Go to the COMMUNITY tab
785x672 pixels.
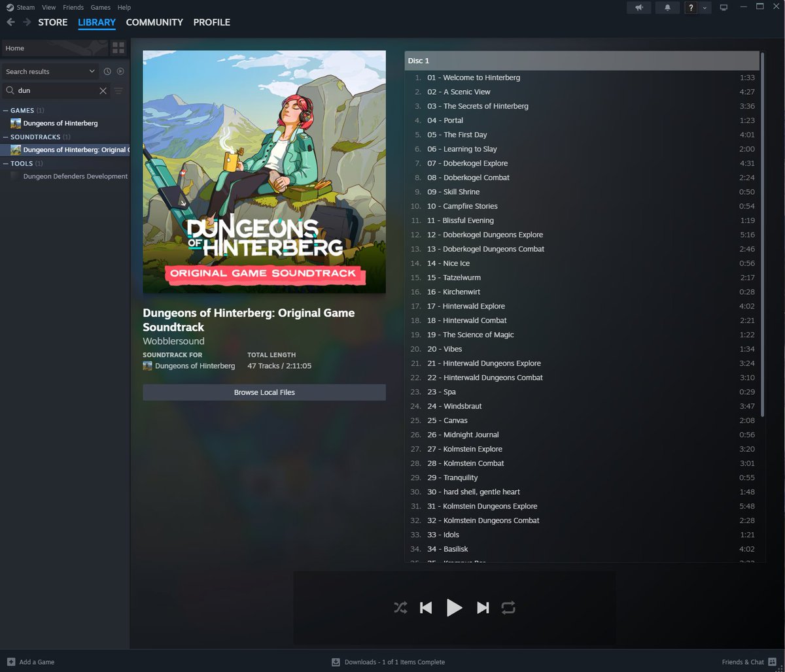154,22
